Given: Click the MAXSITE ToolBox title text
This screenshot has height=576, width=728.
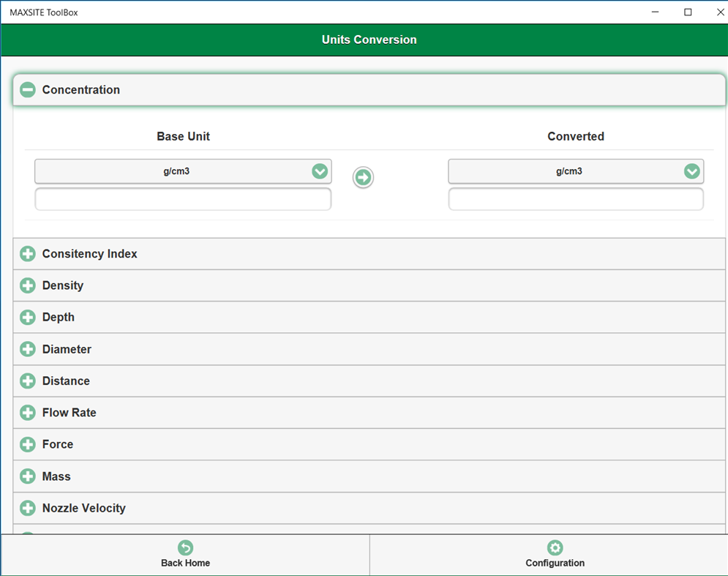Looking at the screenshot, I should [44, 12].
